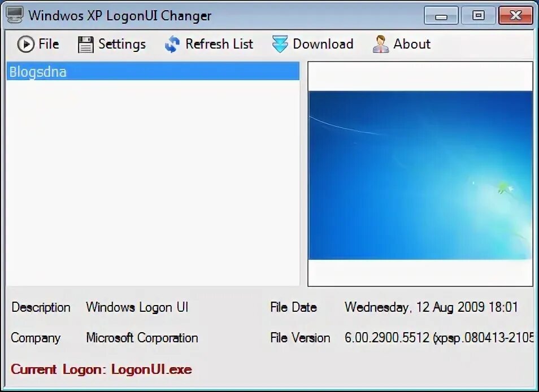The width and height of the screenshot is (539, 392).
Task: Click the monitor icon in title bar
Action: click(15, 15)
